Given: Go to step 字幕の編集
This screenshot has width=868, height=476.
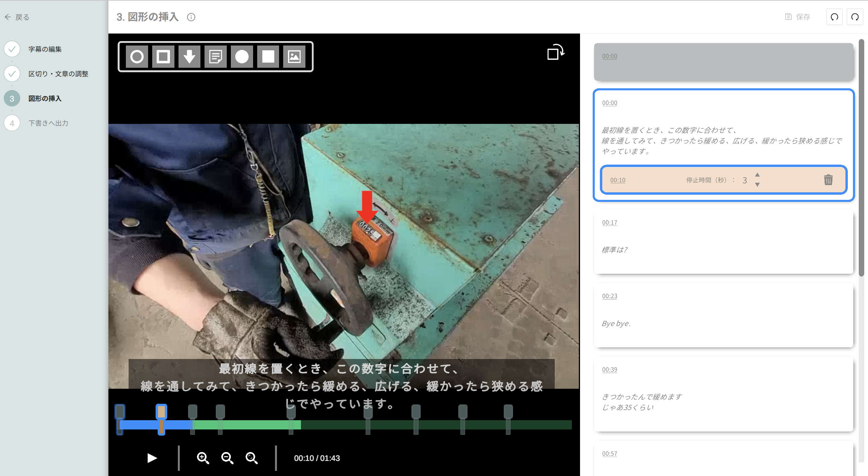Looking at the screenshot, I should [x=45, y=49].
